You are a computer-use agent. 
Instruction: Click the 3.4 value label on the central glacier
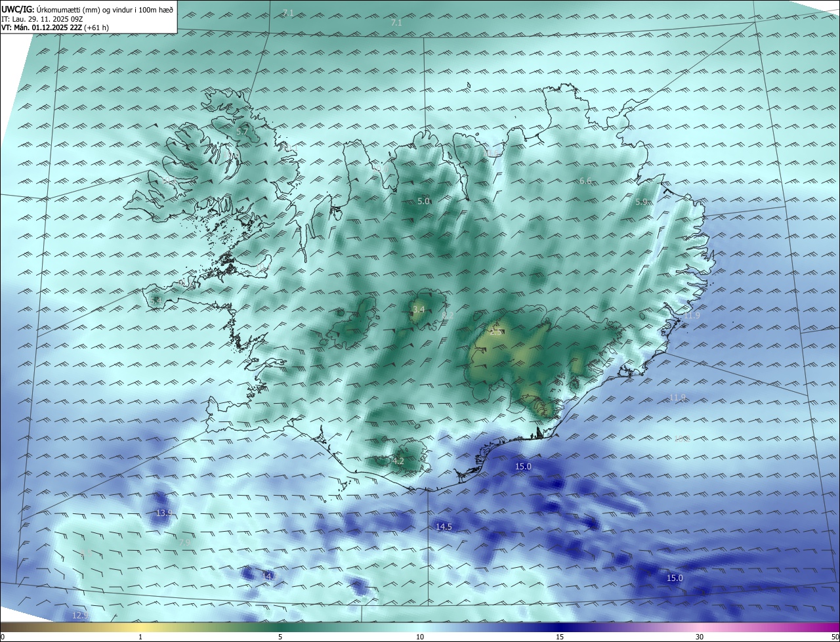pyautogui.click(x=419, y=309)
